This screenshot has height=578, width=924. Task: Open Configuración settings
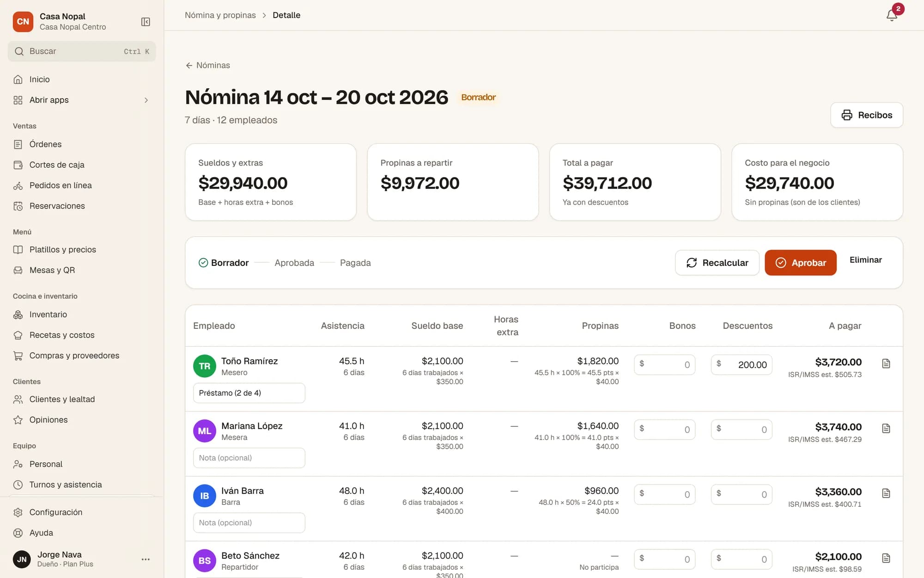[82, 512]
